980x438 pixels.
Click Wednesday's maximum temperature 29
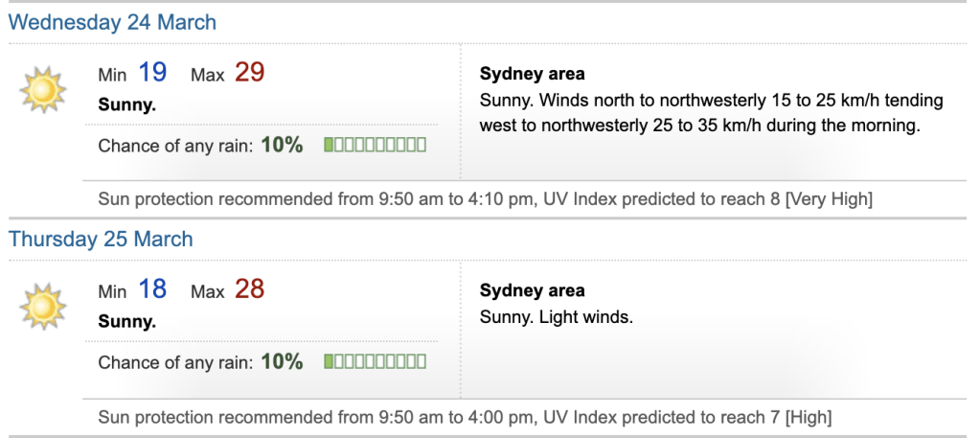[x=249, y=73]
